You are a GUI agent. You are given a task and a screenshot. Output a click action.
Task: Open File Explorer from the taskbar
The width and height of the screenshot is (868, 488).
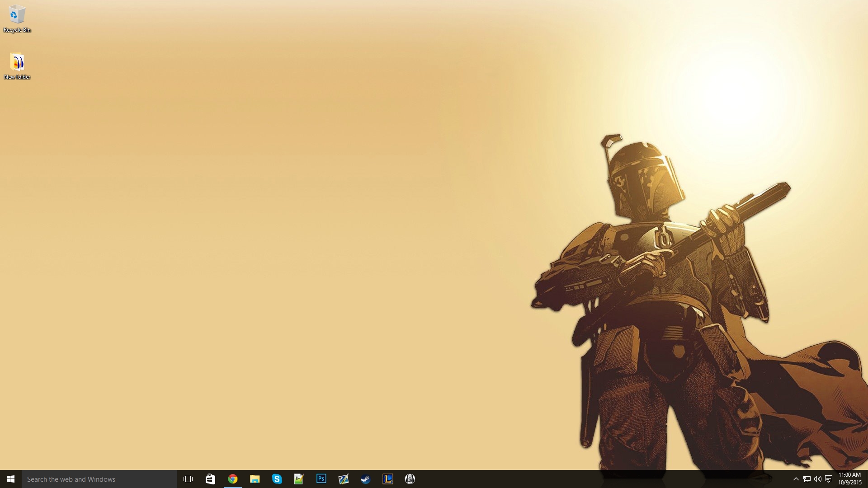[255, 479]
